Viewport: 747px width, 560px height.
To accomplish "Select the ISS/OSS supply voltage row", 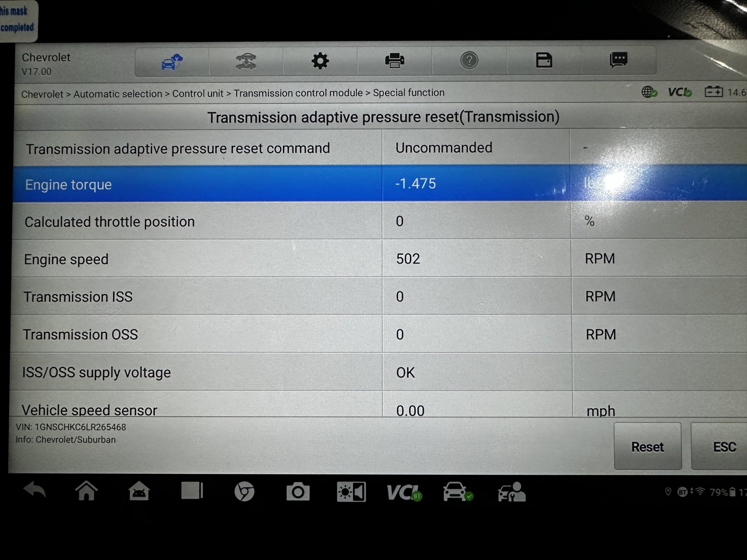I will tap(378, 372).
